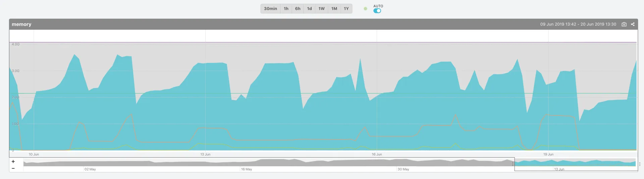
Task: Zoom out with the minus button
Action: click(x=13, y=168)
